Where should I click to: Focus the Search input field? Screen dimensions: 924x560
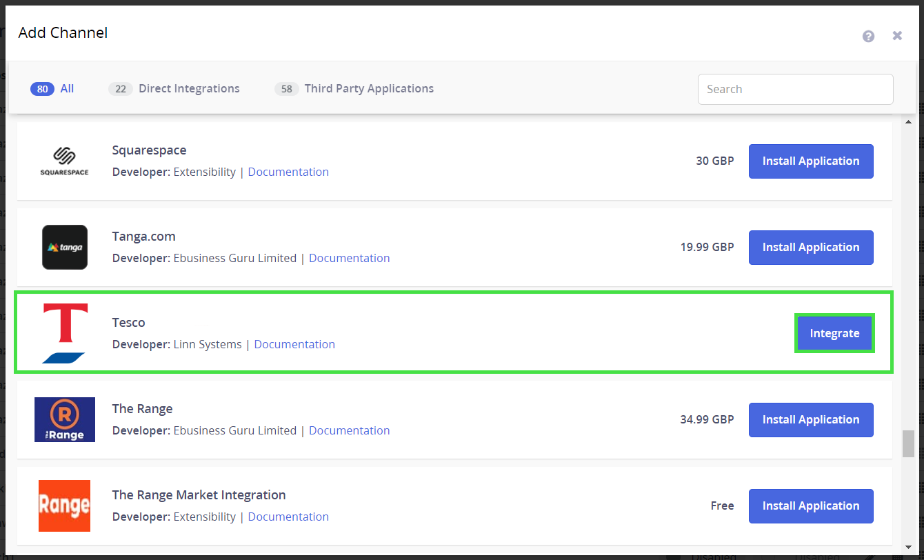pyautogui.click(x=795, y=89)
